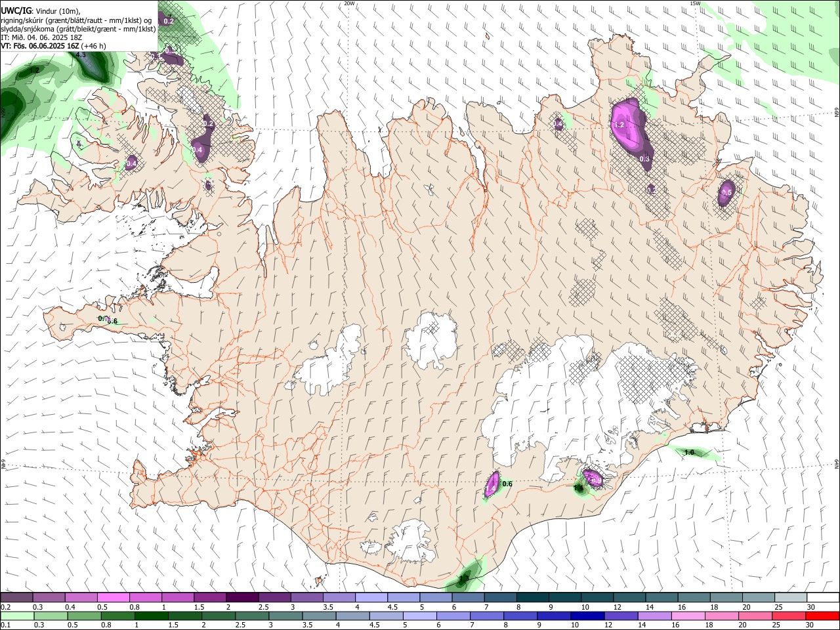Click the '1.2' value over the northwest sea
The image size is (840, 630).
(35, 70)
